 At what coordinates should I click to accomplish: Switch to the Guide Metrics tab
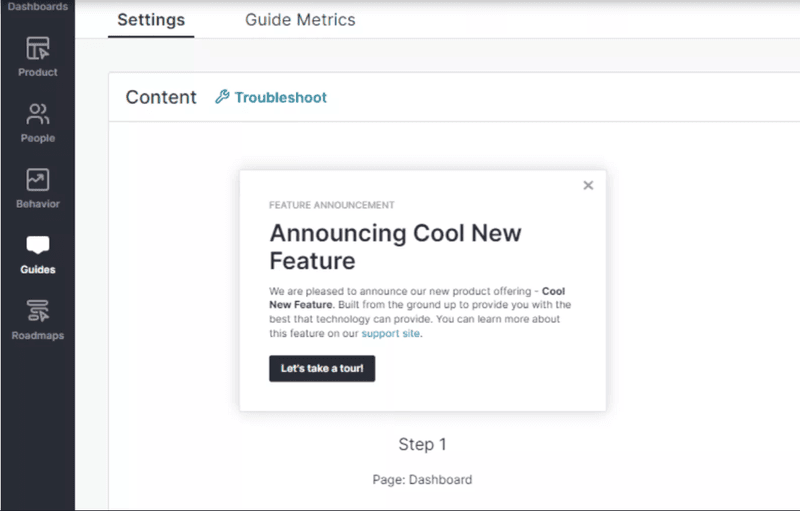tap(300, 20)
